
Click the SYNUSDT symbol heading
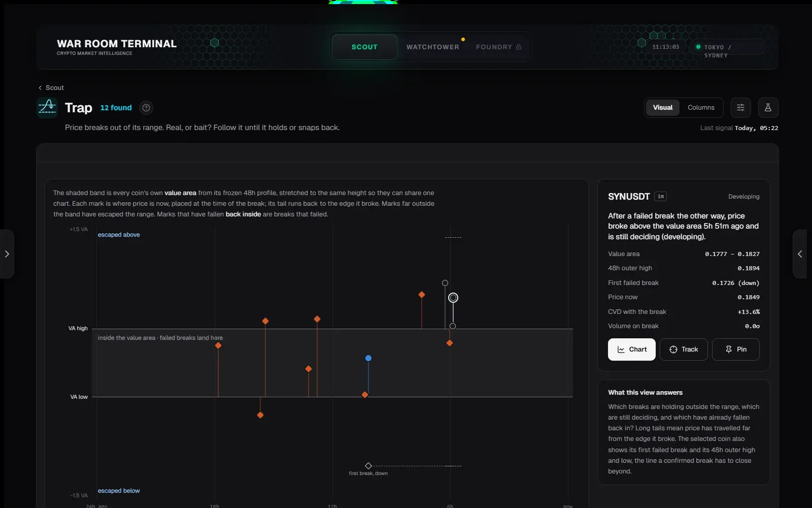[x=629, y=197]
